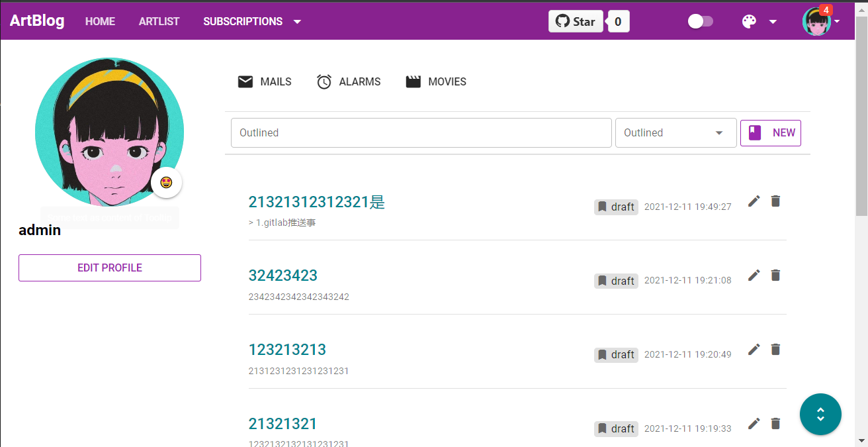Click the EDIT PROFILE button
The image size is (868, 447).
pos(110,268)
